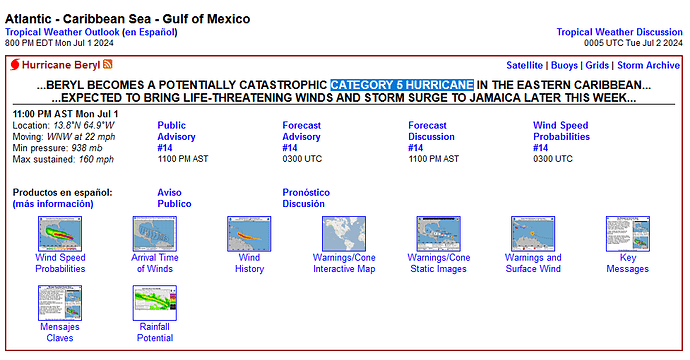Select the en Español outlook link
Viewport: 690px width, 360px height.
point(150,32)
